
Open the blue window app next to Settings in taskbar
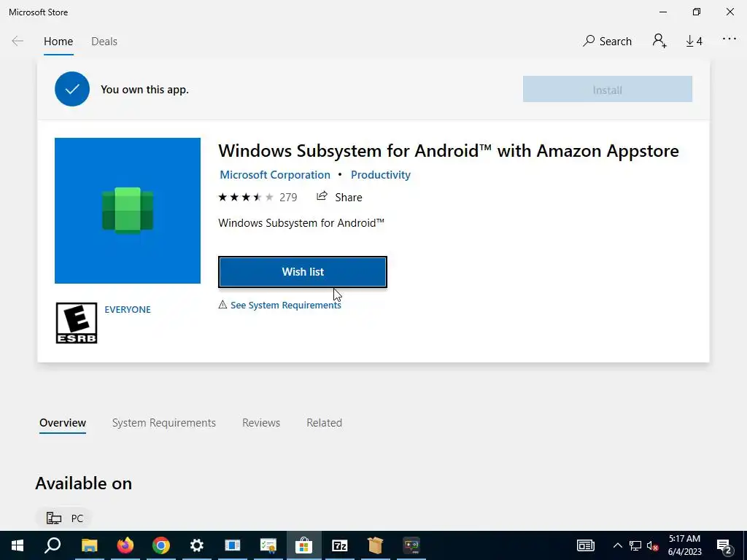233,545
